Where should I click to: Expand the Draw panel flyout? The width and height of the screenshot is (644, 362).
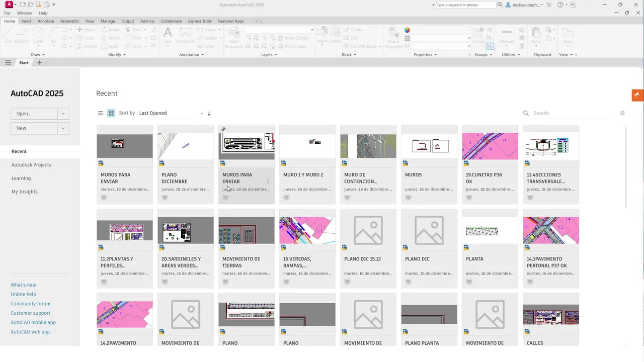coord(38,55)
